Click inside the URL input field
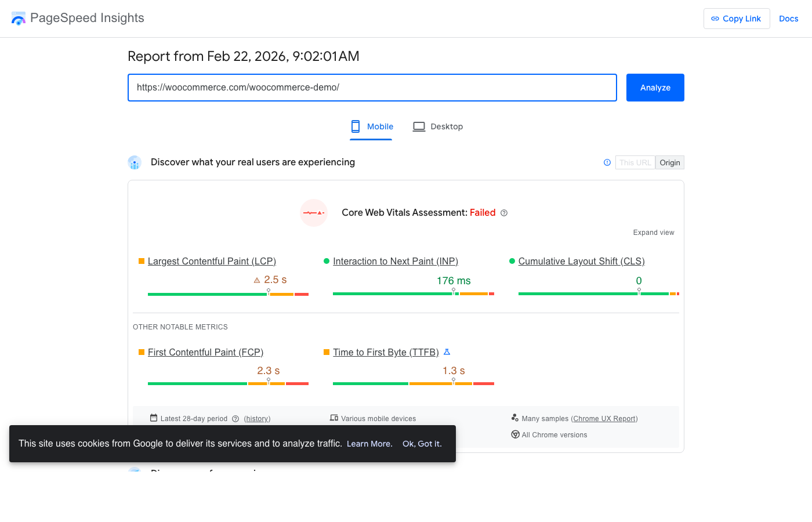The image size is (812, 522). pos(372,88)
